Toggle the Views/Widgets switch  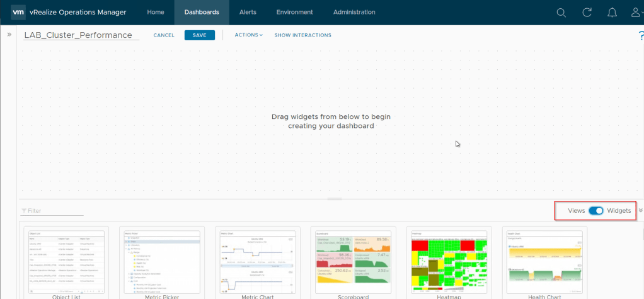tap(595, 211)
